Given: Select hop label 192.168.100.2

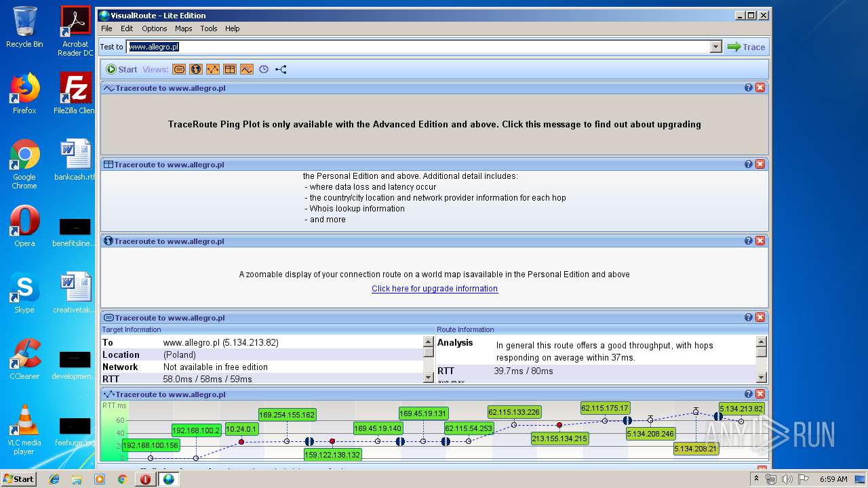Looking at the screenshot, I should tap(196, 430).
